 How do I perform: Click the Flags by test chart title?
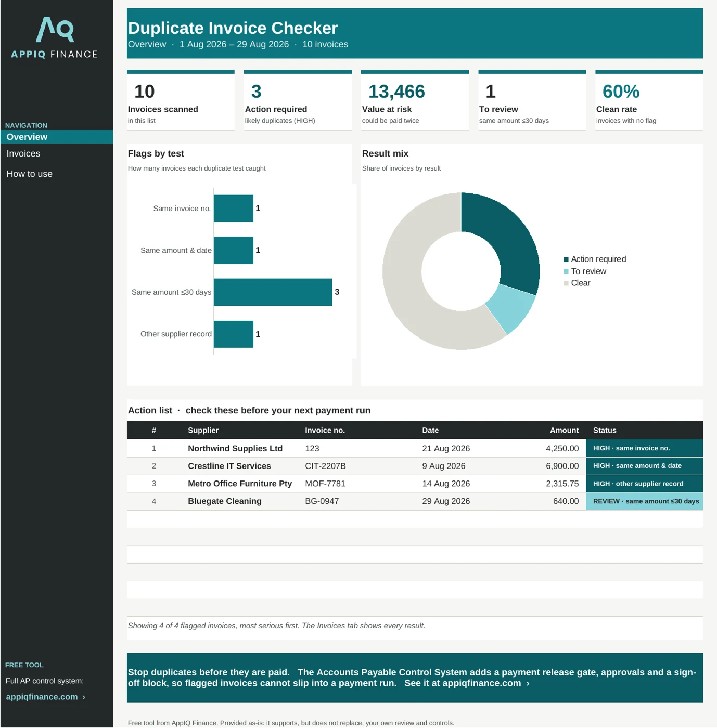coord(156,153)
